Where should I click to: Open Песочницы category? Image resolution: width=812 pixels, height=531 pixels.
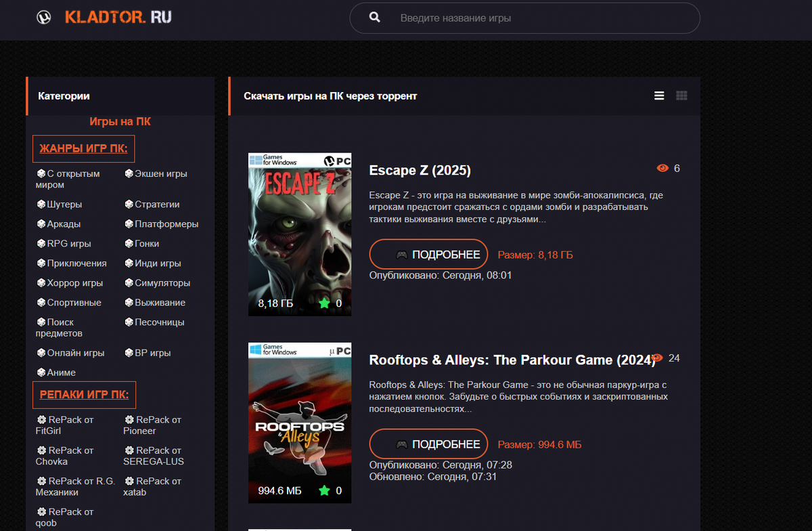[x=154, y=322]
